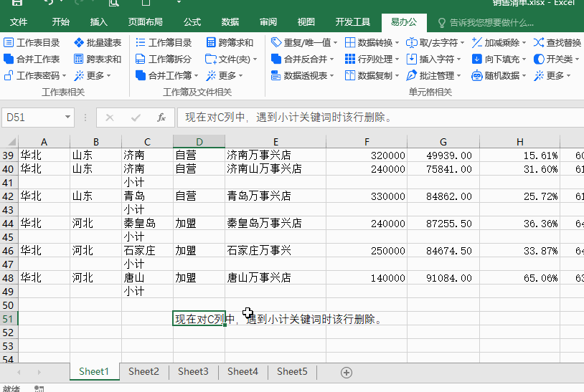Screen dimensions: 584x392
Task: Click the 加减乘除 icon
Action: (476, 42)
